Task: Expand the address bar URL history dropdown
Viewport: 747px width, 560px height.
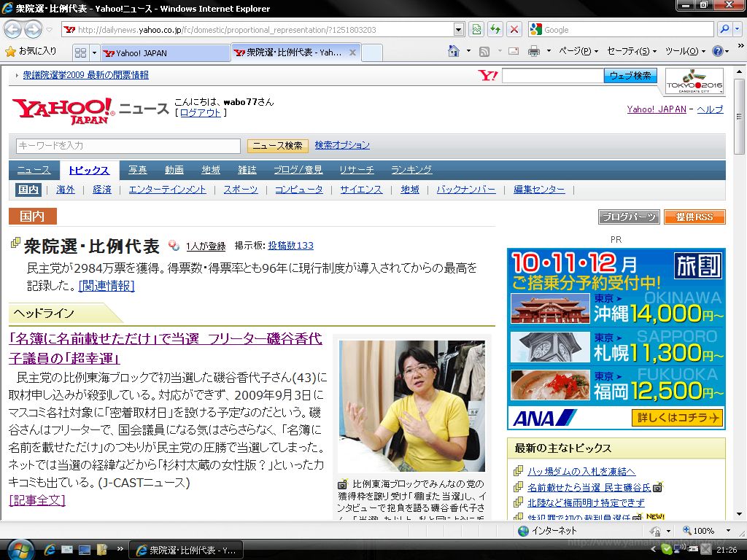Action: pos(458,29)
